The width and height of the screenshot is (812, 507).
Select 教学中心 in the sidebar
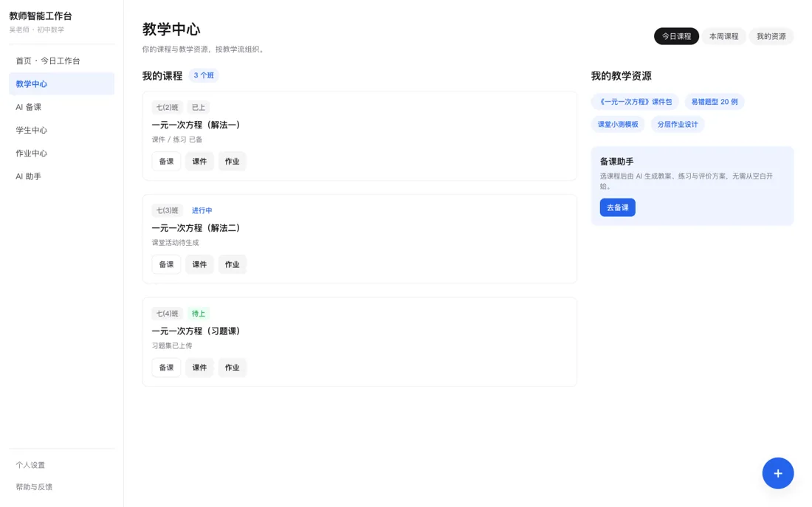[61, 84]
